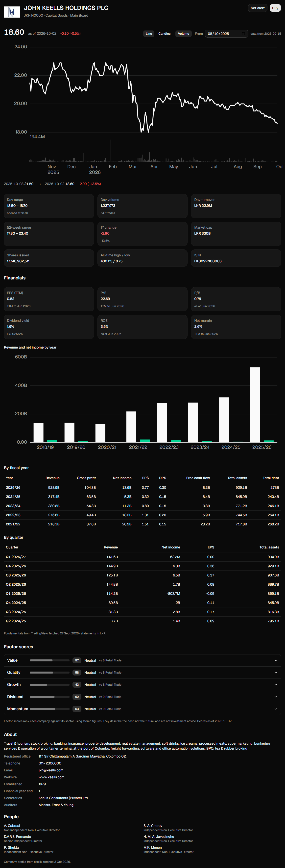
Task: Click the ticker JKH.N0000 subtitle
Action: [33, 16]
